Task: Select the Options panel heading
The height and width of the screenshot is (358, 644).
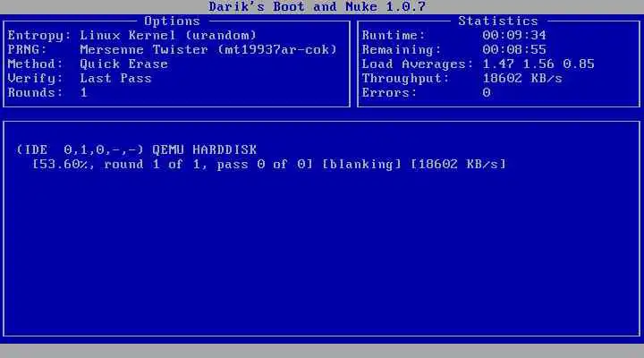Action: [x=172, y=21]
